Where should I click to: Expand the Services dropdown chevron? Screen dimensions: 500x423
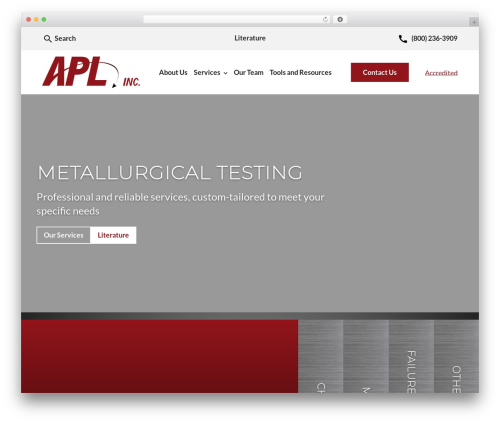pos(225,73)
